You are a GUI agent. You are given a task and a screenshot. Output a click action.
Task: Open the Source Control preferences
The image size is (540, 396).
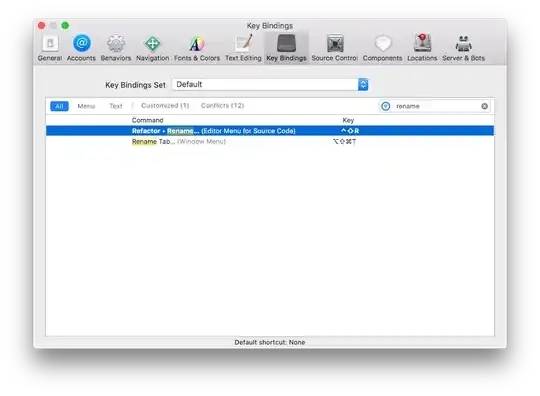(335, 48)
